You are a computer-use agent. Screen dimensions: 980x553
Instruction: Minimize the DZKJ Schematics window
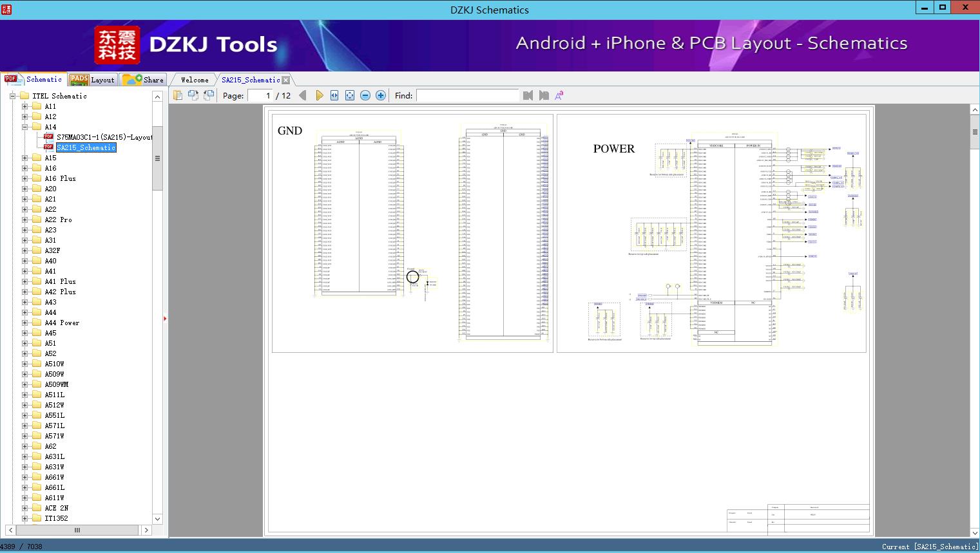(x=925, y=7)
